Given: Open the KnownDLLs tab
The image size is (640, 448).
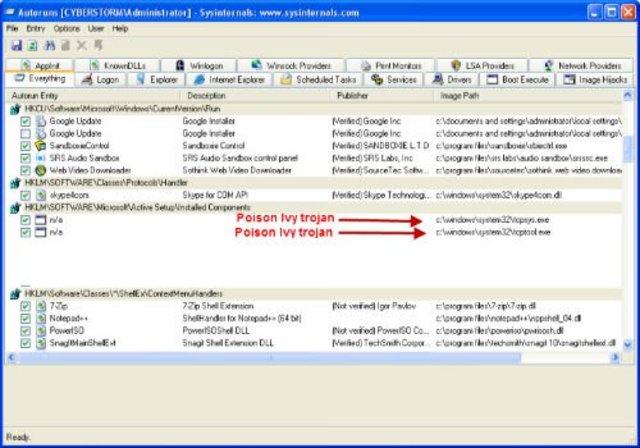Looking at the screenshot, I should (117, 65).
